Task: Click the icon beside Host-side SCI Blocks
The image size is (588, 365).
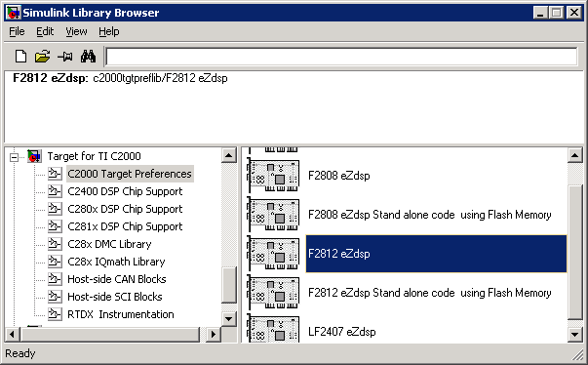Action: [x=55, y=297]
